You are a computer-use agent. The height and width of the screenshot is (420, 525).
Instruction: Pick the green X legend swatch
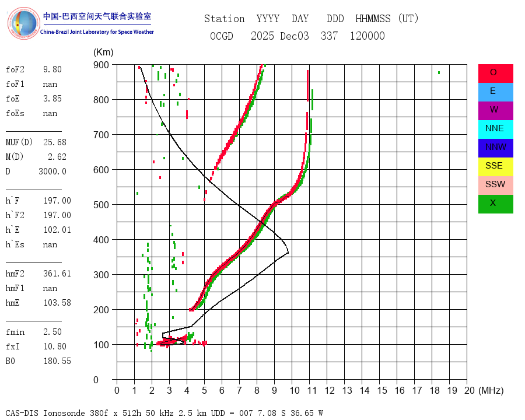pyautogui.click(x=495, y=204)
